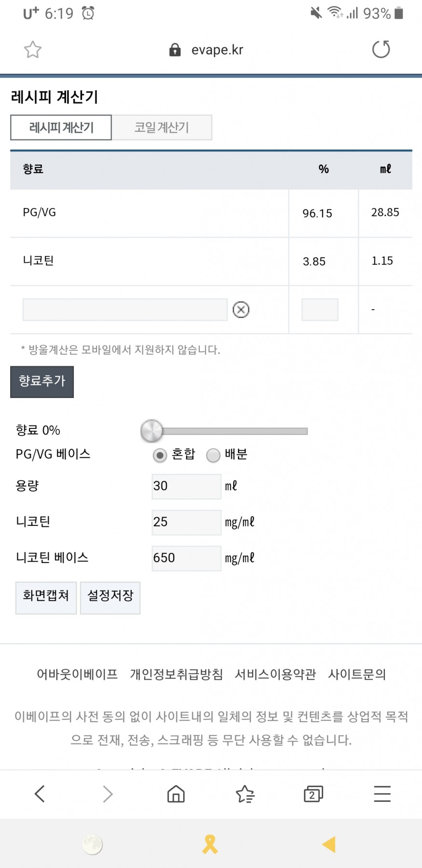Screen dimensions: 422x868
Task: Click the 향료추가 button
Action: (42, 382)
